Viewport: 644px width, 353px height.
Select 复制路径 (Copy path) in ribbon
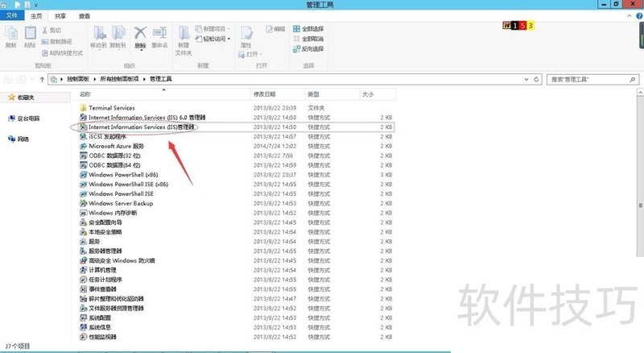(x=56, y=42)
